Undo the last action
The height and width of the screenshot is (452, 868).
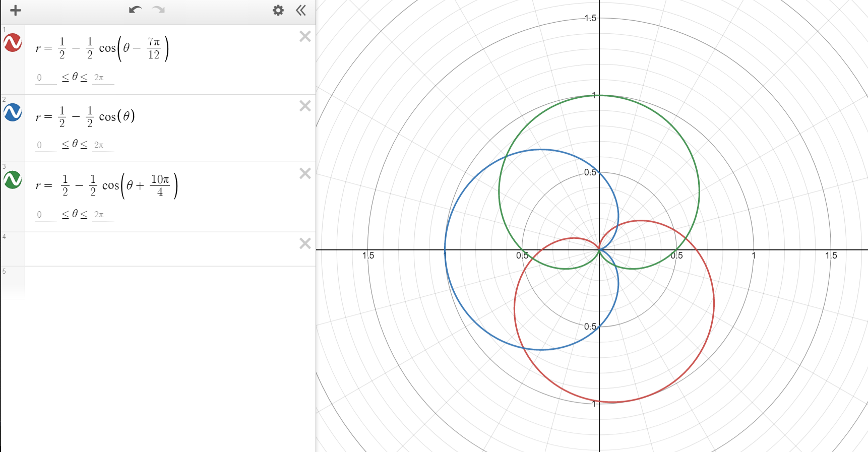pyautogui.click(x=135, y=10)
